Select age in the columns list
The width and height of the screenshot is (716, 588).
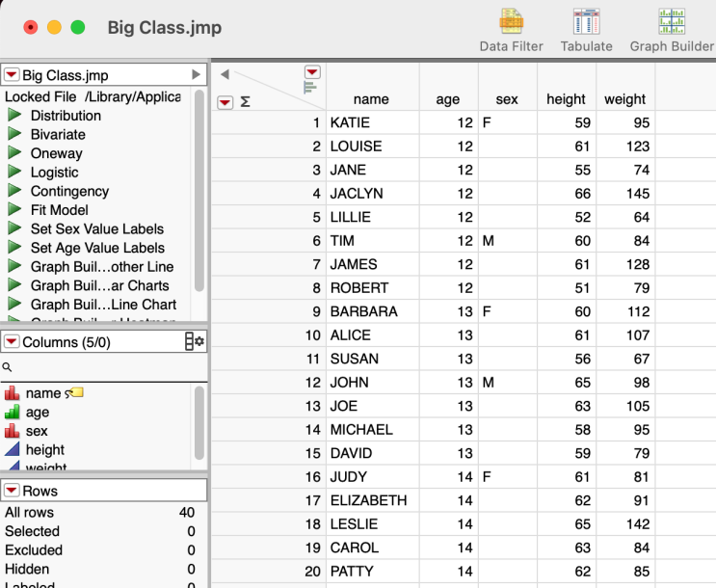pos(38,413)
